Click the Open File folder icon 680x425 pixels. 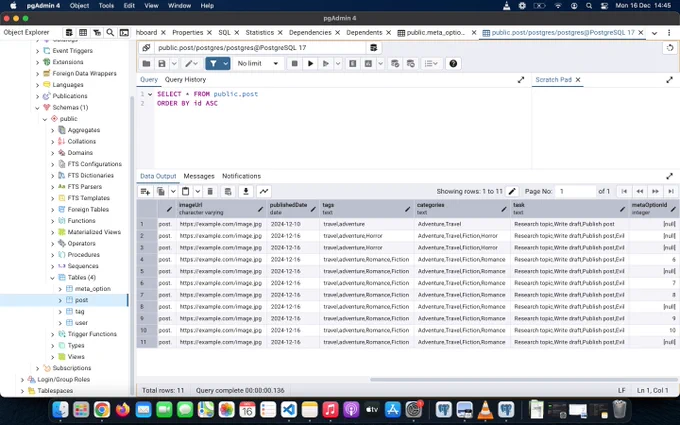[147, 64]
